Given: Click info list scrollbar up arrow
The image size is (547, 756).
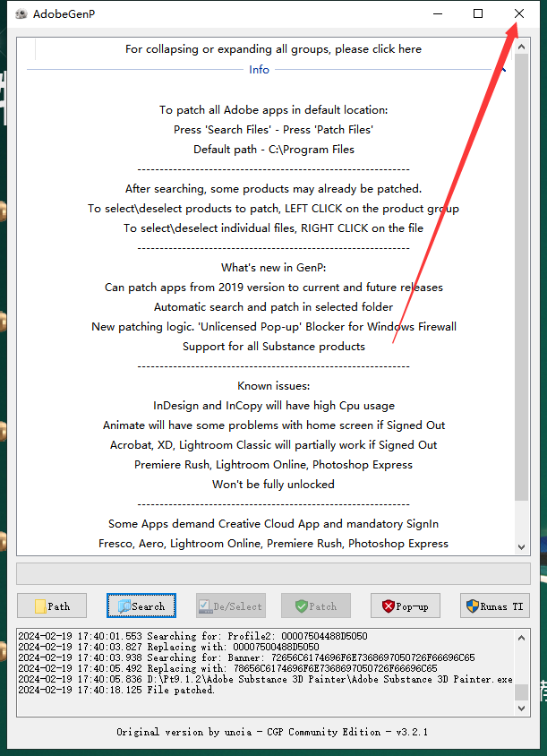Looking at the screenshot, I should (x=521, y=47).
